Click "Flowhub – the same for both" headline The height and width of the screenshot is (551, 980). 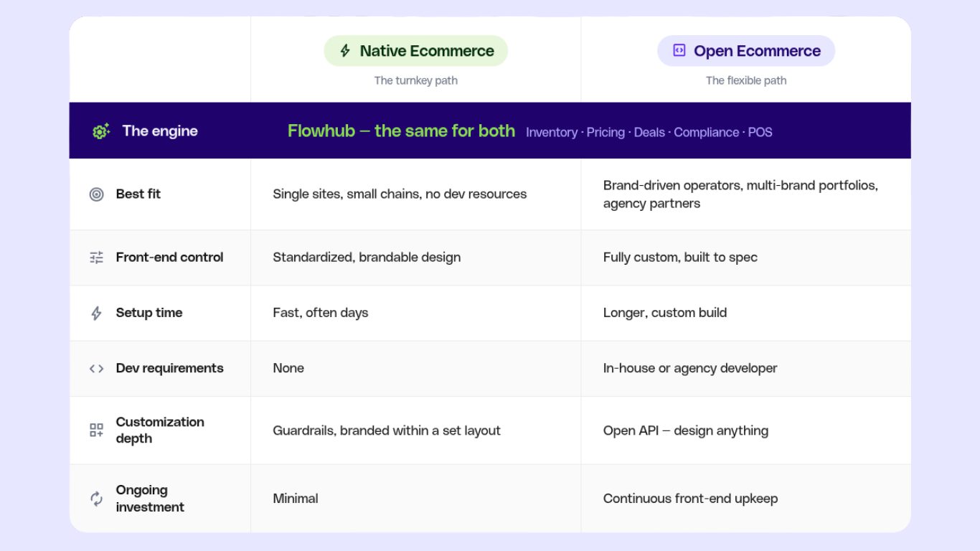click(x=401, y=131)
